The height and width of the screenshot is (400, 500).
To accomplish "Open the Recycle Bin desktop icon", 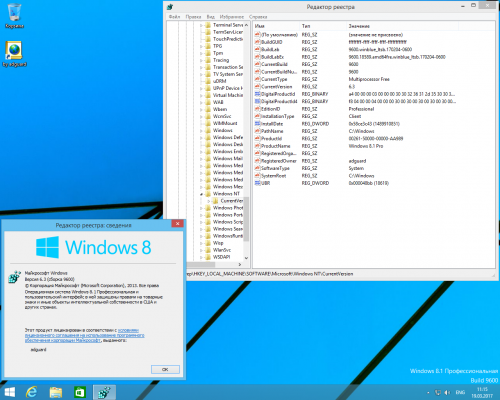I will [x=14, y=15].
